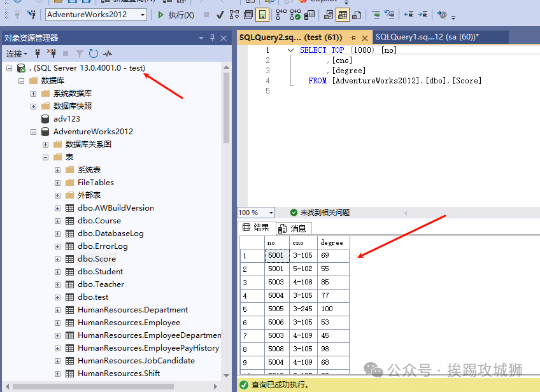Click the adv123 database icon
The image size is (540, 392).
[x=45, y=119]
